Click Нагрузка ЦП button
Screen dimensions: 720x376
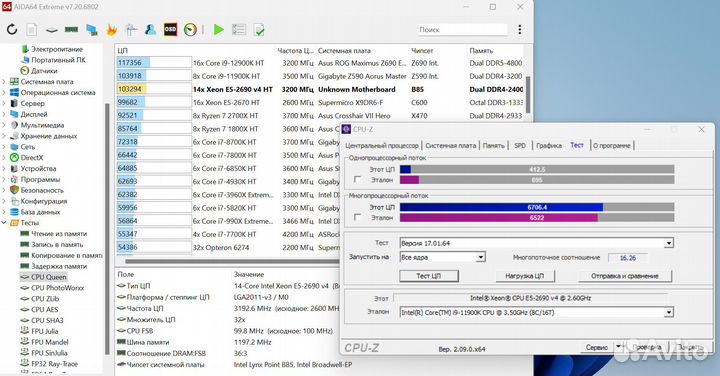525,276
